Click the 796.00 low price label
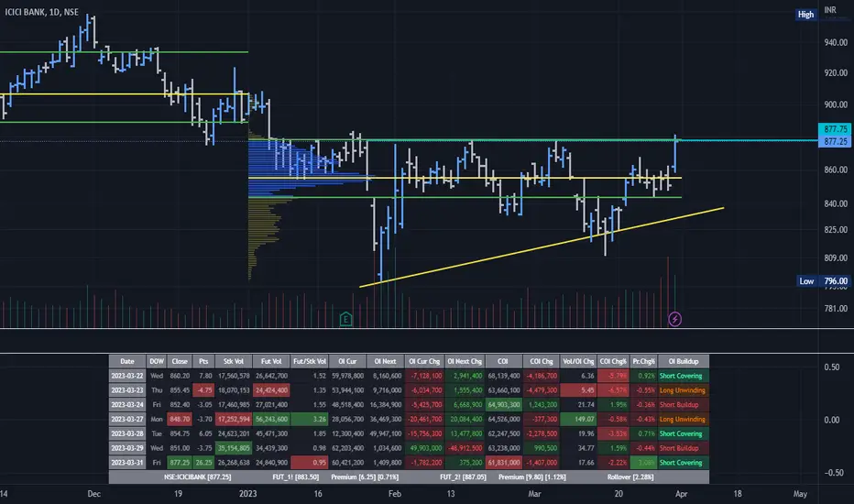This screenshot has width=854, height=504. (835, 281)
